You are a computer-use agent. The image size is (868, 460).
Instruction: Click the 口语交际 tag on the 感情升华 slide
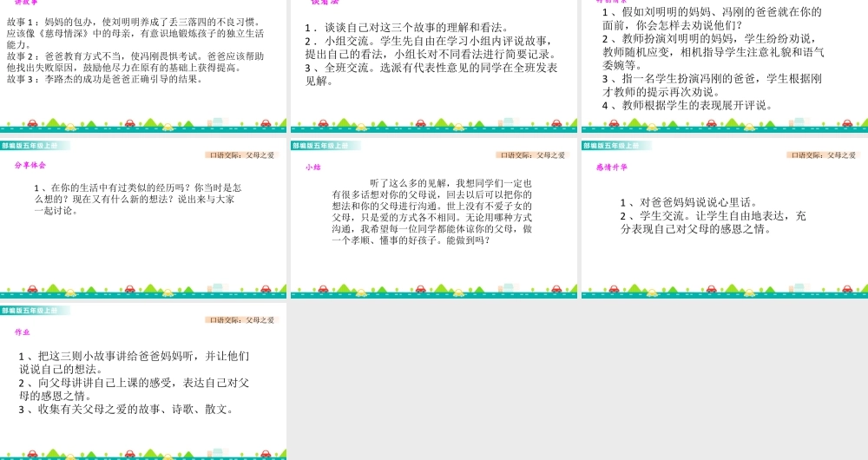point(824,155)
